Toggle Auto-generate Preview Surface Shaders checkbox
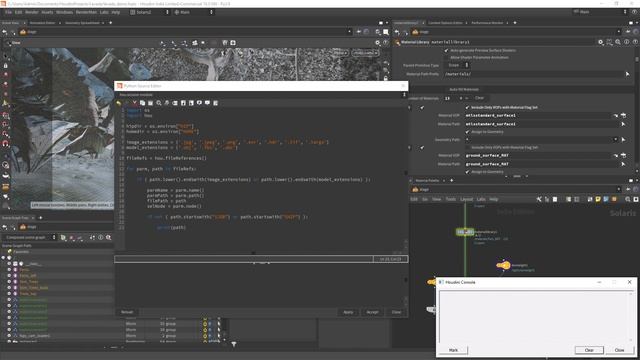The width and height of the screenshot is (640, 360). click(446, 51)
